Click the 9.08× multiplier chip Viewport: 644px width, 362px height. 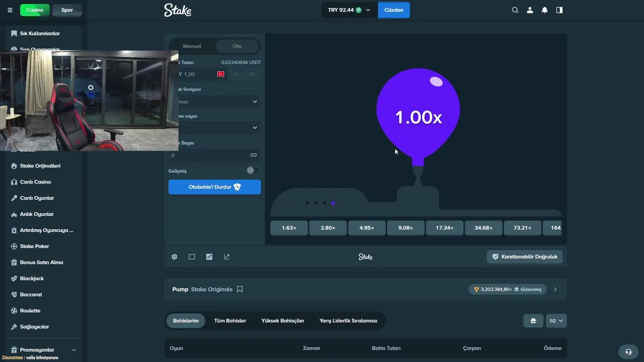[406, 228]
